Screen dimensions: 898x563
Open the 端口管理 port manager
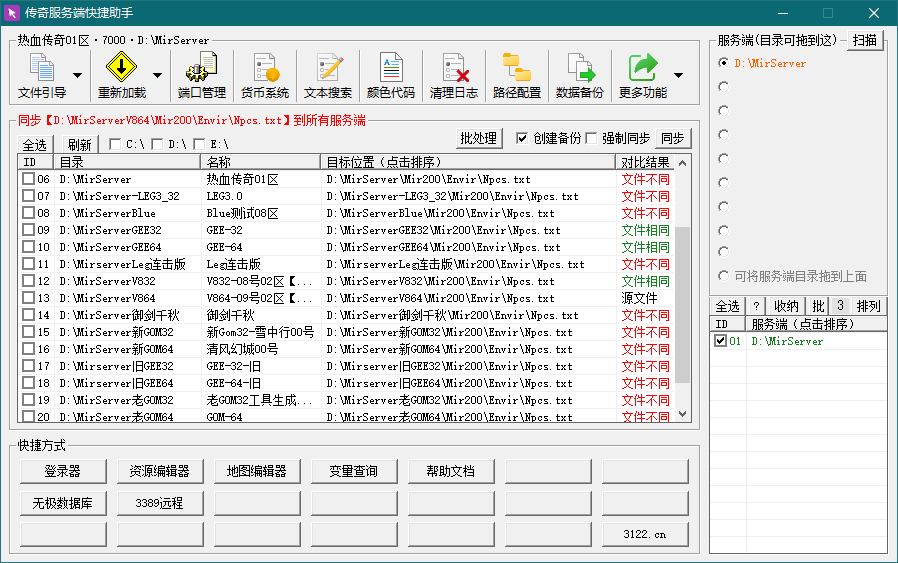point(202,76)
